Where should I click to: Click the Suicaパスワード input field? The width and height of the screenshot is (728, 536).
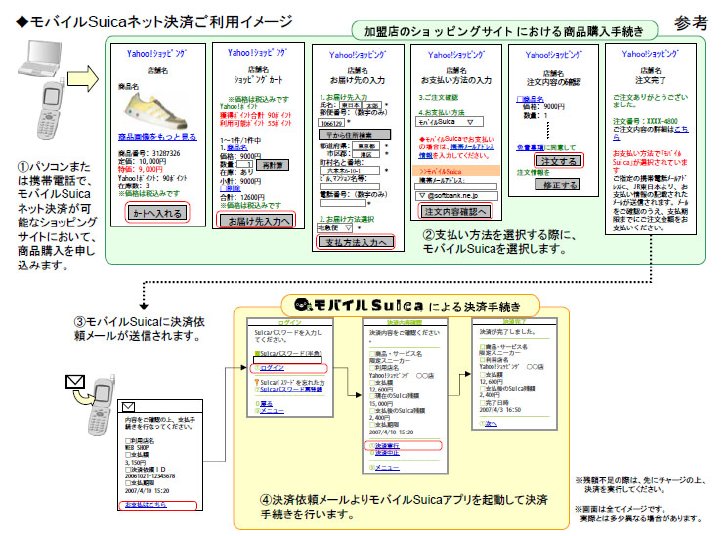click(x=287, y=360)
